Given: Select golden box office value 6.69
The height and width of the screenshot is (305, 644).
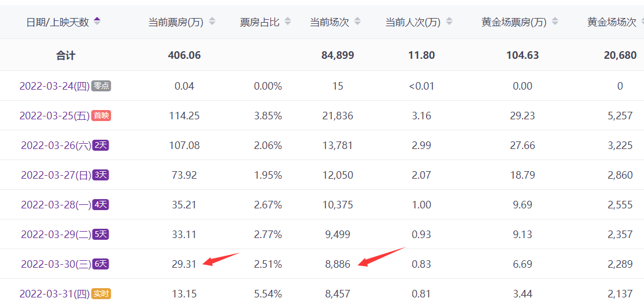Looking at the screenshot, I should tap(522, 264).
